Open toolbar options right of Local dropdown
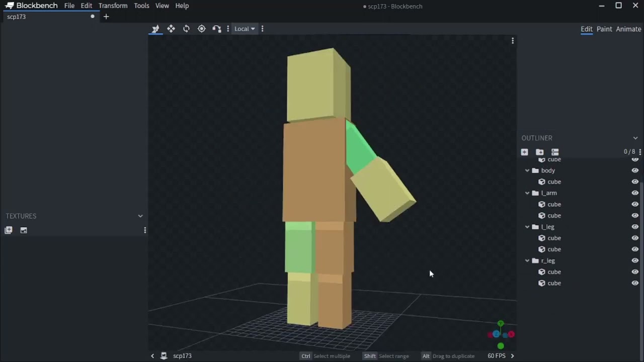The width and height of the screenshot is (644, 362). (x=262, y=29)
